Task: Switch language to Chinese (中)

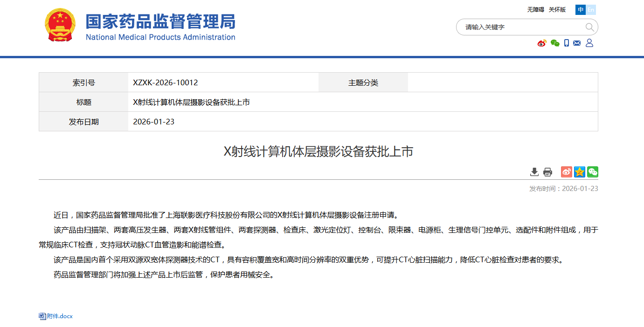Action: pos(581,10)
